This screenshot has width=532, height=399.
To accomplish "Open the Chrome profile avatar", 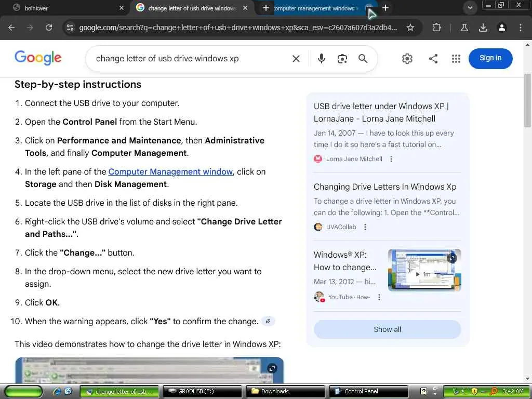I will tap(501, 28).
